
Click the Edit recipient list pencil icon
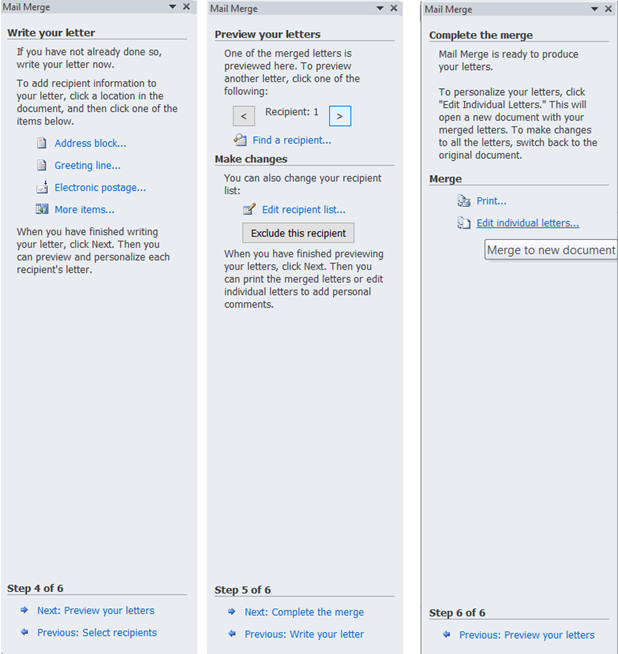click(x=249, y=209)
